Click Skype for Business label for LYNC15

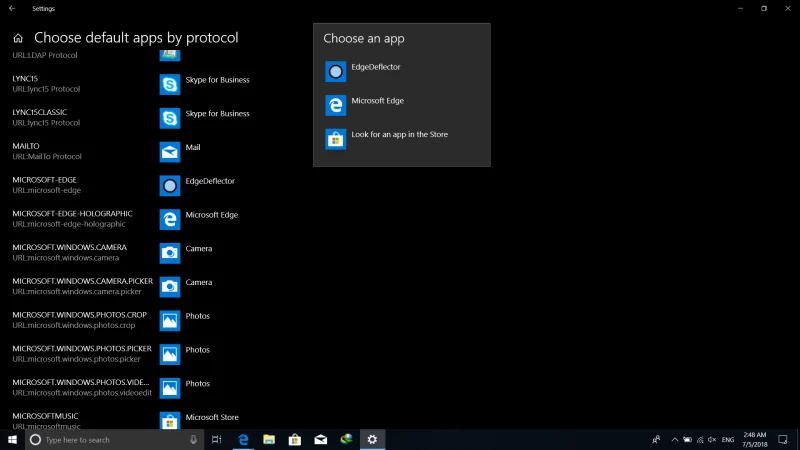(x=217, y=80)
